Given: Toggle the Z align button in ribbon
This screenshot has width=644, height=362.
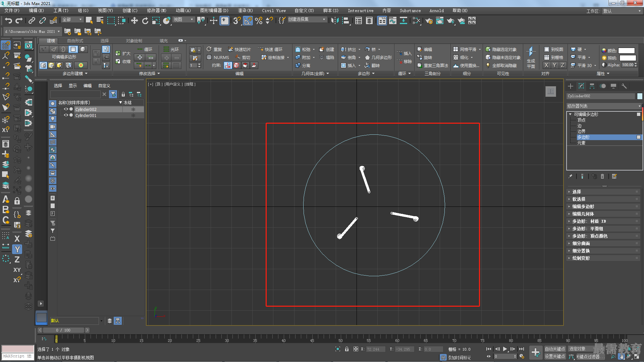Looking at the screenshot, I should click(562, 65).
